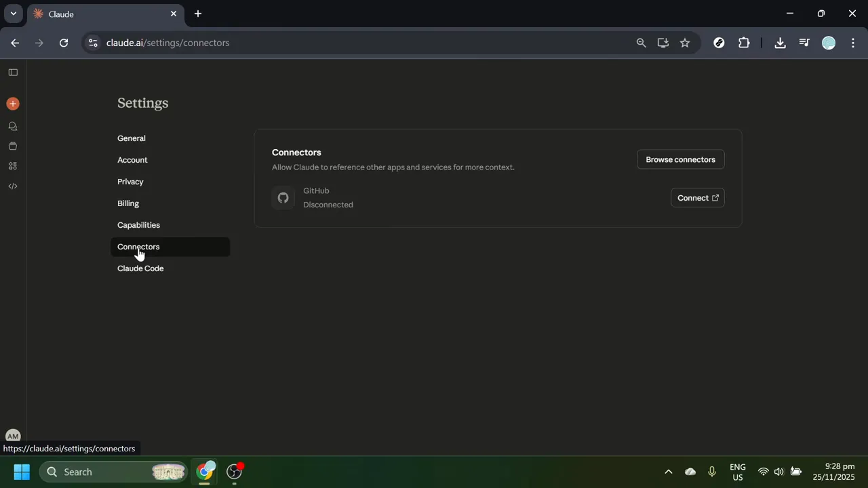Click the GitHub connector name text
This screenshot has width=868, height=488.
316,191
